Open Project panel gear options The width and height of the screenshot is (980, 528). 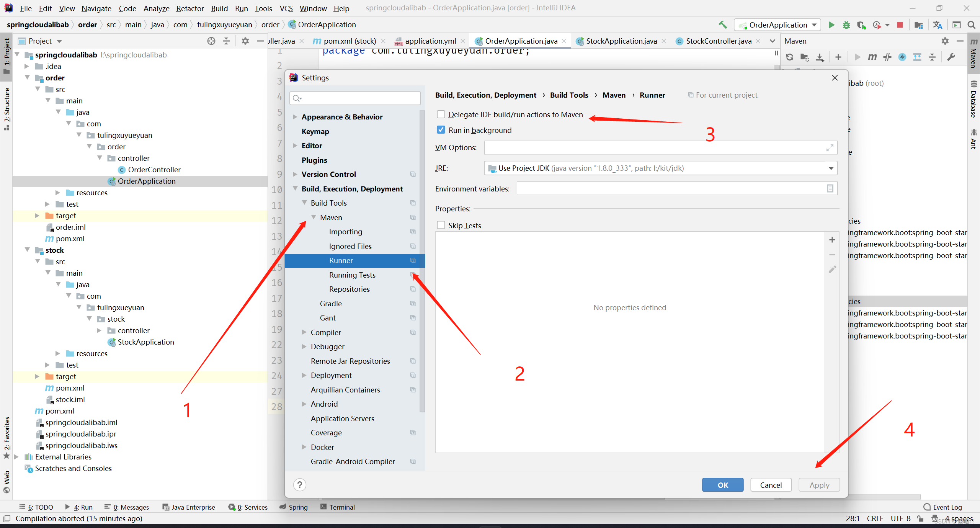(245, 41)
